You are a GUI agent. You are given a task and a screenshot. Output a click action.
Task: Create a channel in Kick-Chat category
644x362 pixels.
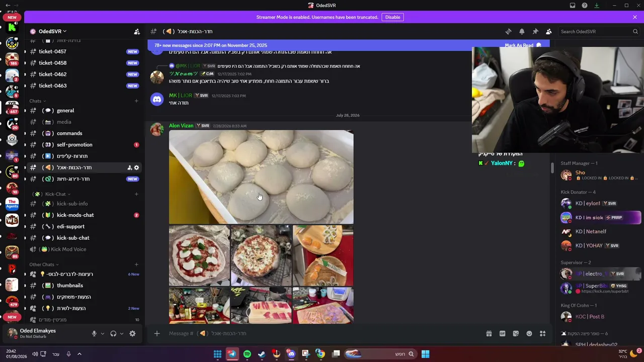click(x=136, y=194)
